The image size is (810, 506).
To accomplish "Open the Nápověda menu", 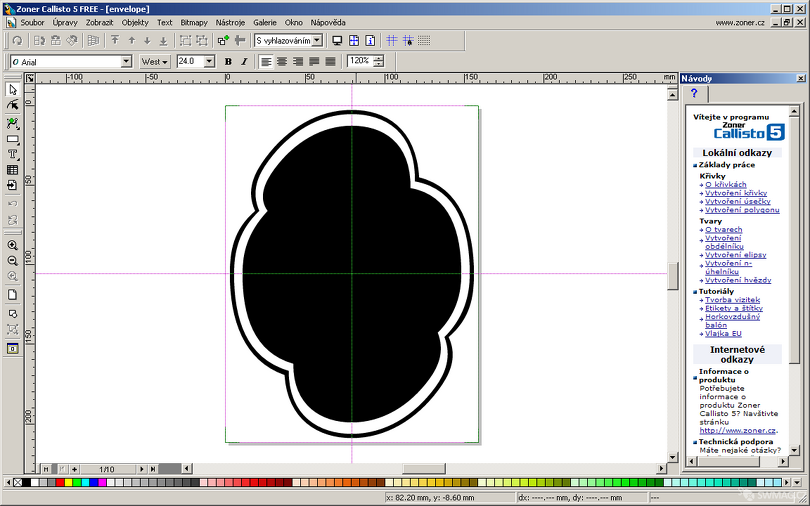I will coord(328,23).
